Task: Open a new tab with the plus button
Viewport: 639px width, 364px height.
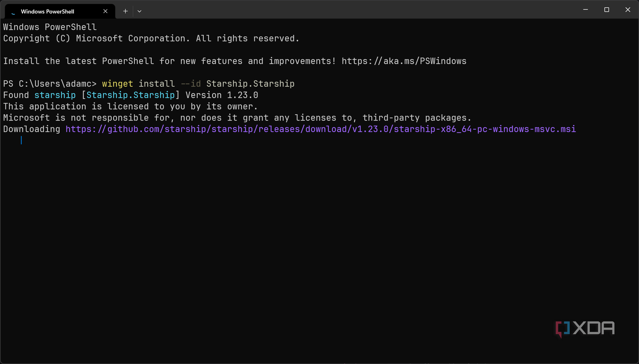Action: 125,11
